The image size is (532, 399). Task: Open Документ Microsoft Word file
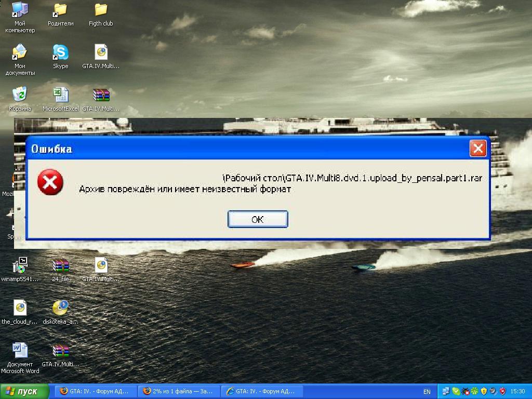coord(20,351)
